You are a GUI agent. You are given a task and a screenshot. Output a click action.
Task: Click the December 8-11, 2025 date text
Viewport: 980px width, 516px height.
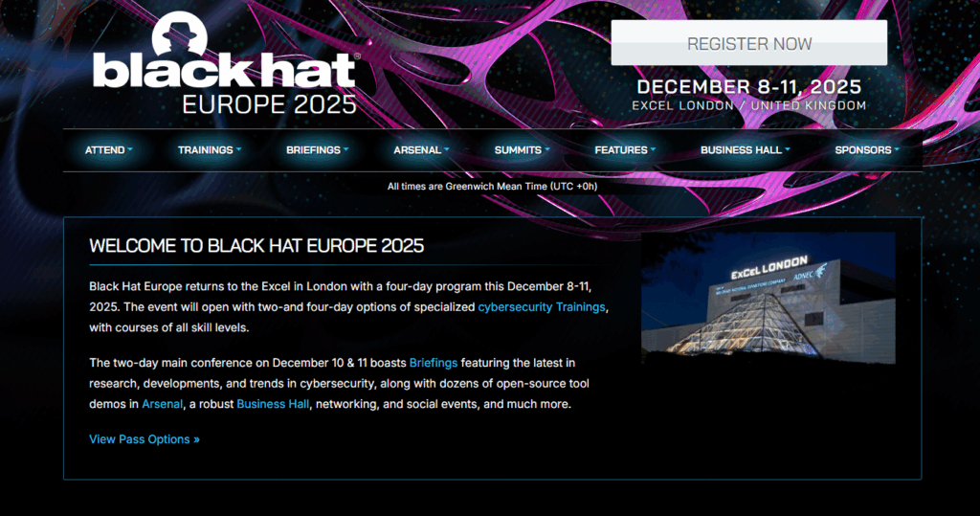click(x=748, y=86)
